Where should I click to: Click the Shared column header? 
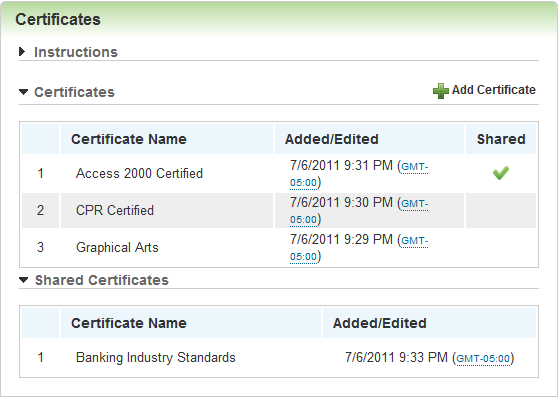click(501, 139)
